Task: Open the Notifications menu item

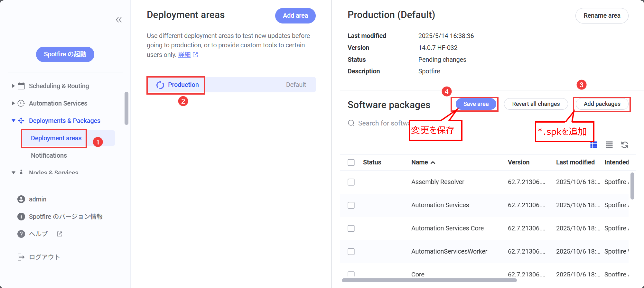Action: click(x=49, y=155)
